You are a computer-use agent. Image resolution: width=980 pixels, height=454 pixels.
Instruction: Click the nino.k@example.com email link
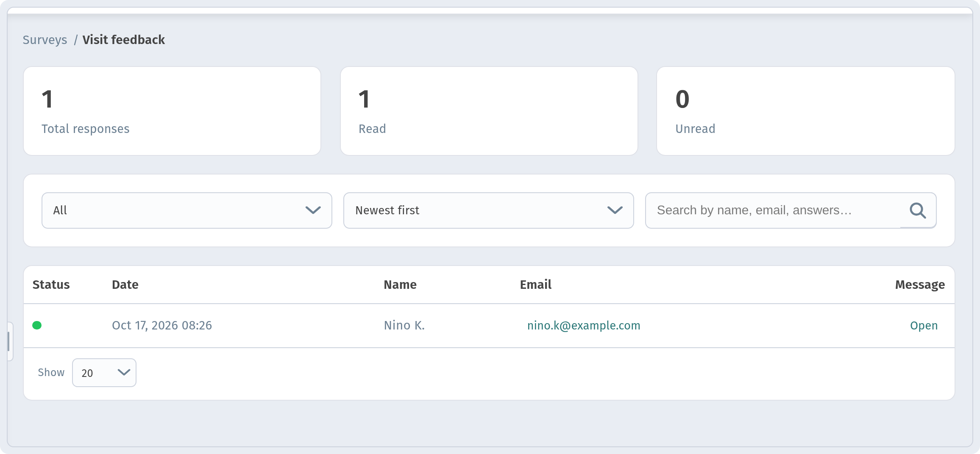[x=584, y=325]
